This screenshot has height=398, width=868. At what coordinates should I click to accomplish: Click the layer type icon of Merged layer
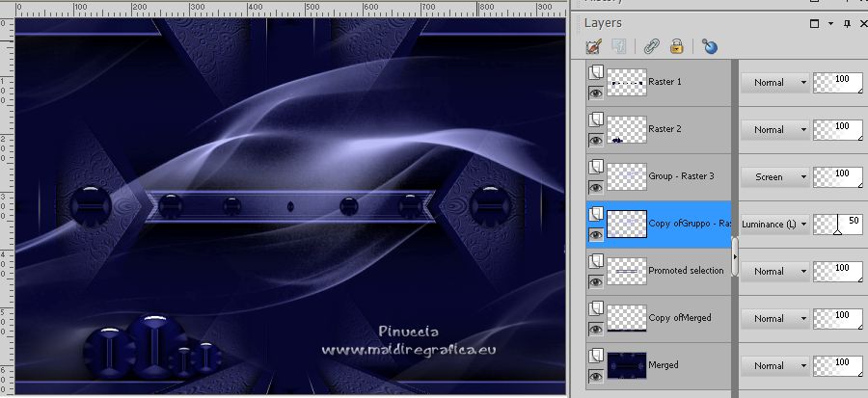point(596,356)
